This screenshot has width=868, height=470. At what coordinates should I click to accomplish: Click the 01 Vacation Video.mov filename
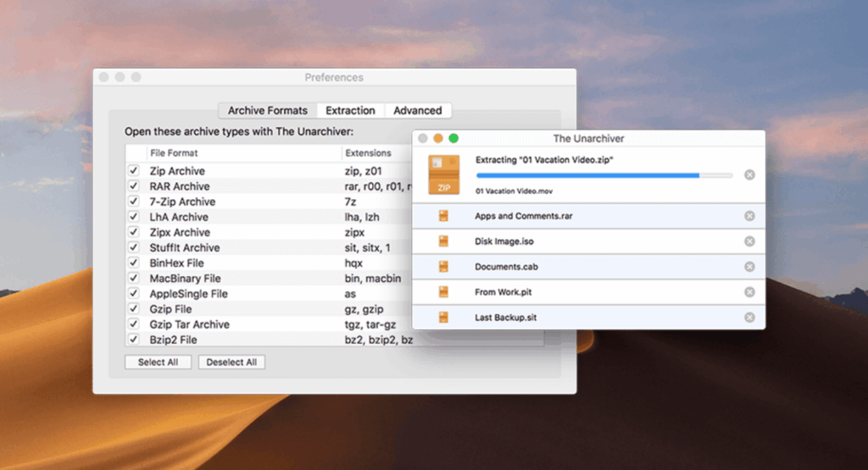[x=514, y=191]
